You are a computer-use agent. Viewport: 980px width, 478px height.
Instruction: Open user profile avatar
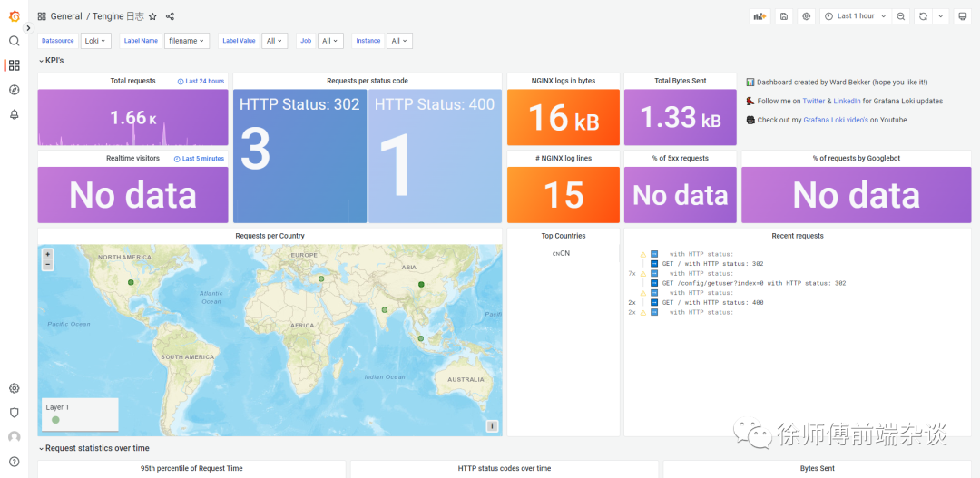15,437
